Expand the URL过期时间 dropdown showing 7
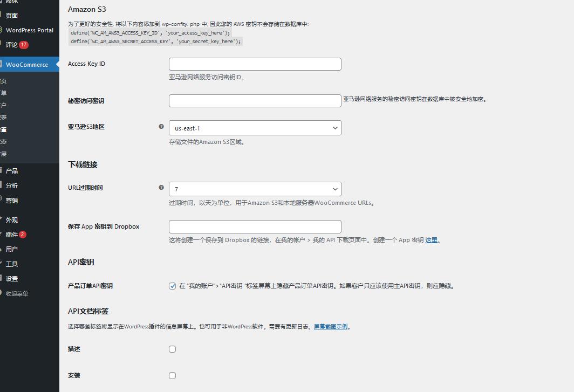Viewport: 574px width, 392px height. click(x=255, y=189)
